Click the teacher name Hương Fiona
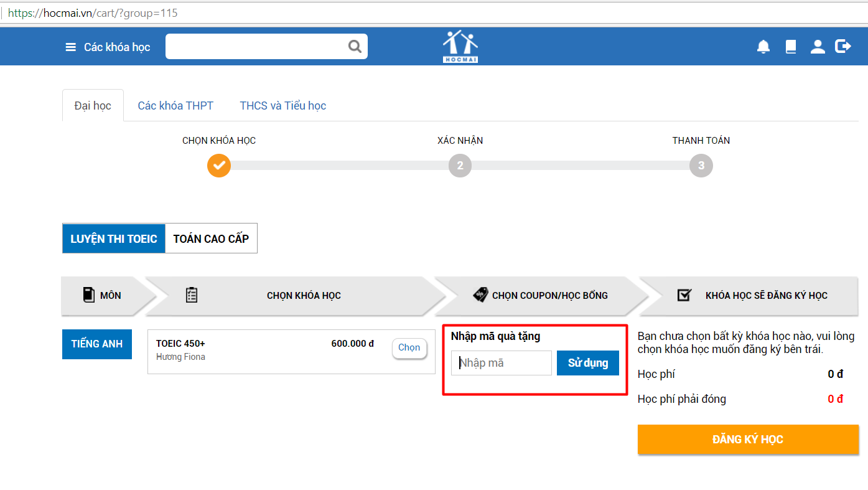868x490 pixels. pos(180,357)
